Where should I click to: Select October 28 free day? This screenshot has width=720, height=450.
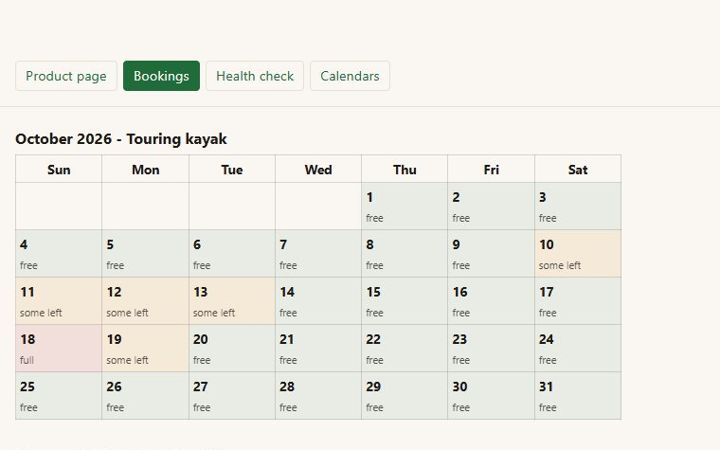pyautogui.click(x=318, y=395)
